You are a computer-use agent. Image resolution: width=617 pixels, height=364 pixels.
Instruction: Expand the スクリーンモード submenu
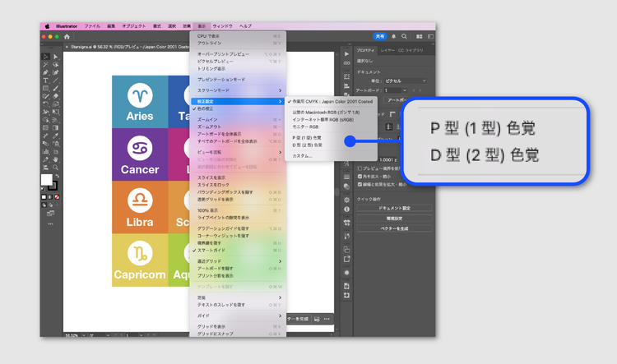[x=237, y=90]
